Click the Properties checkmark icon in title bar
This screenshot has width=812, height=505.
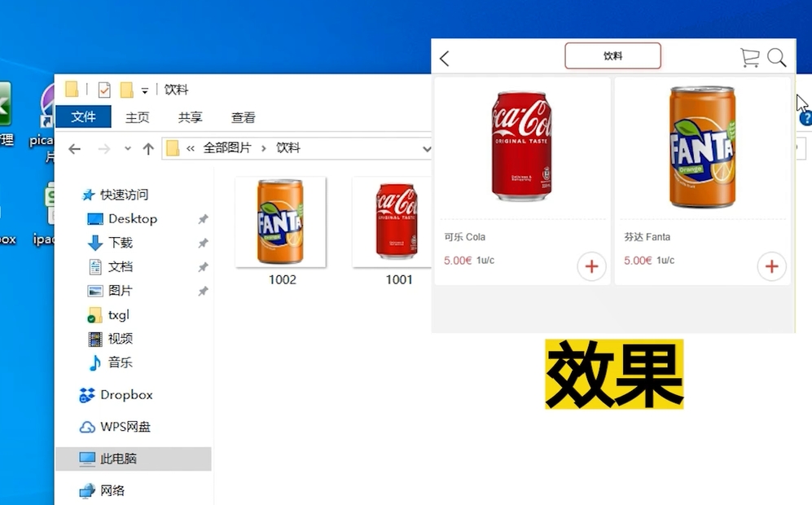coord(104,90)
